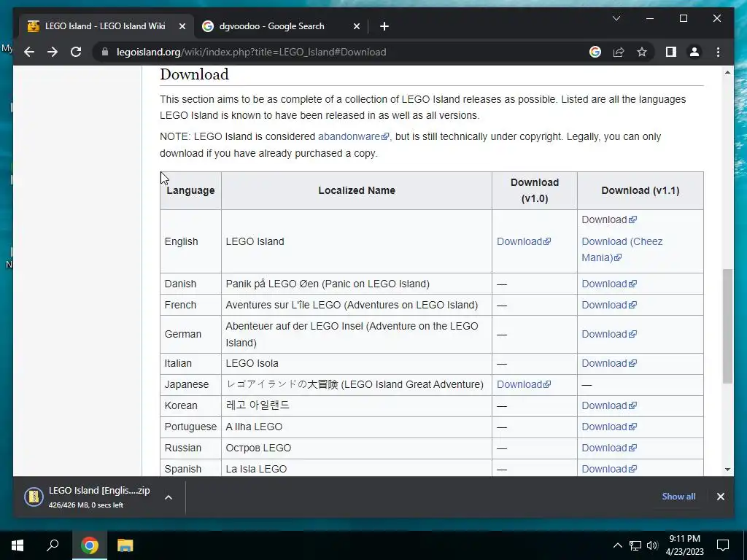This screenshot has width=747, height=560.
Task: Show hidden system tray icons
Action: click(617, 545)
